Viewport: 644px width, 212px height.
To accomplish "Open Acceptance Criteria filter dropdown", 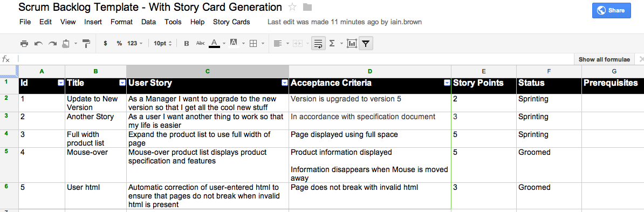I will coord(447,83).
